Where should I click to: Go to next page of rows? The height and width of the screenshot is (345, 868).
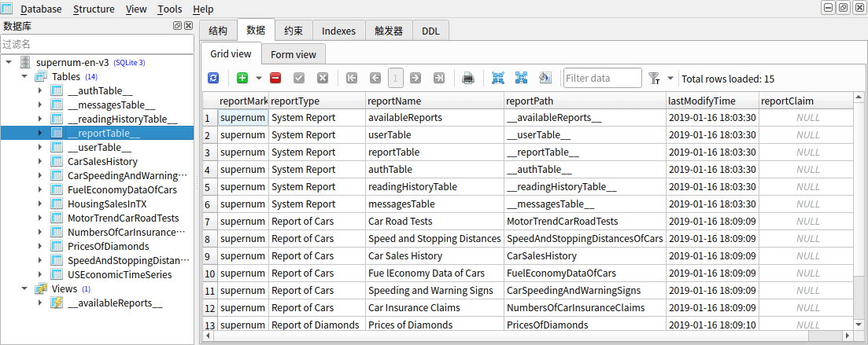416,79
